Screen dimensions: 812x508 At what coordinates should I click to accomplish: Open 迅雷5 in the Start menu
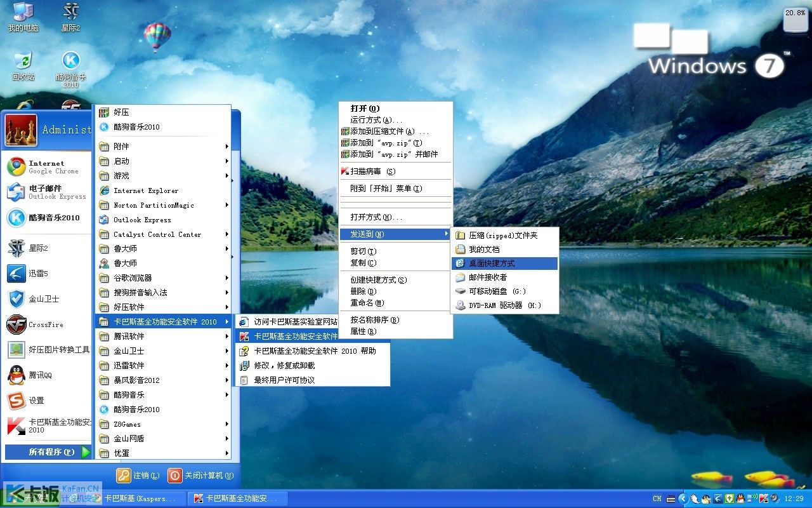point(47,274)
